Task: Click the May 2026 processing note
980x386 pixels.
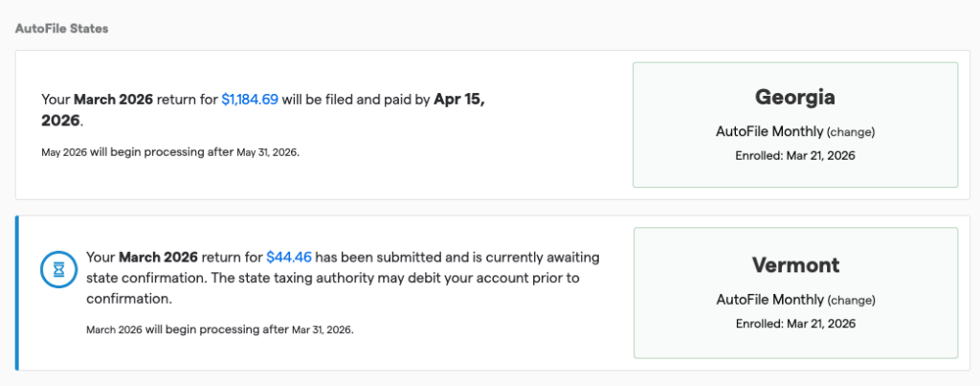Action: 170,151
